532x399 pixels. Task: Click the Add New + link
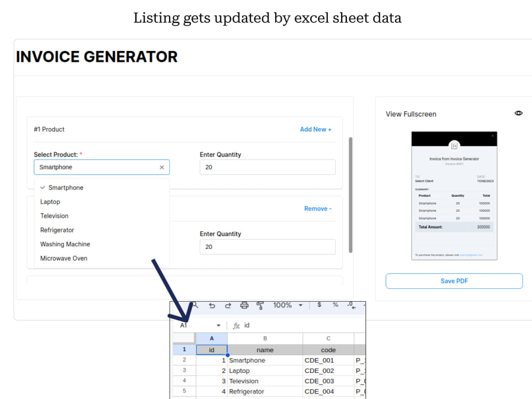point(315,129)
